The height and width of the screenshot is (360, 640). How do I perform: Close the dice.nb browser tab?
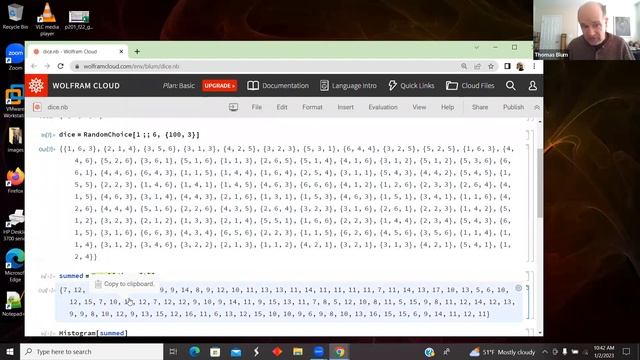click(x=121, y=51)
